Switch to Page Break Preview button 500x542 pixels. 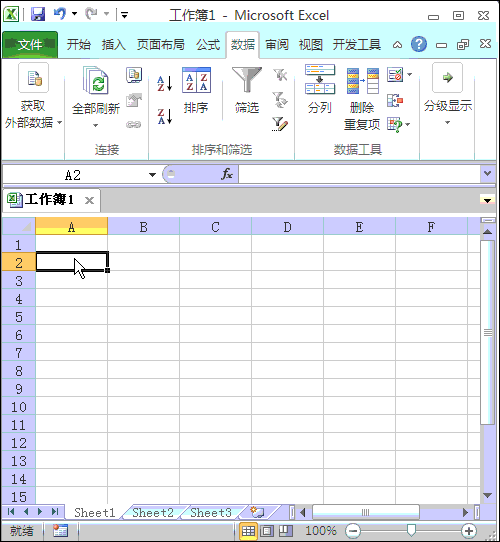tap(285, 531)
